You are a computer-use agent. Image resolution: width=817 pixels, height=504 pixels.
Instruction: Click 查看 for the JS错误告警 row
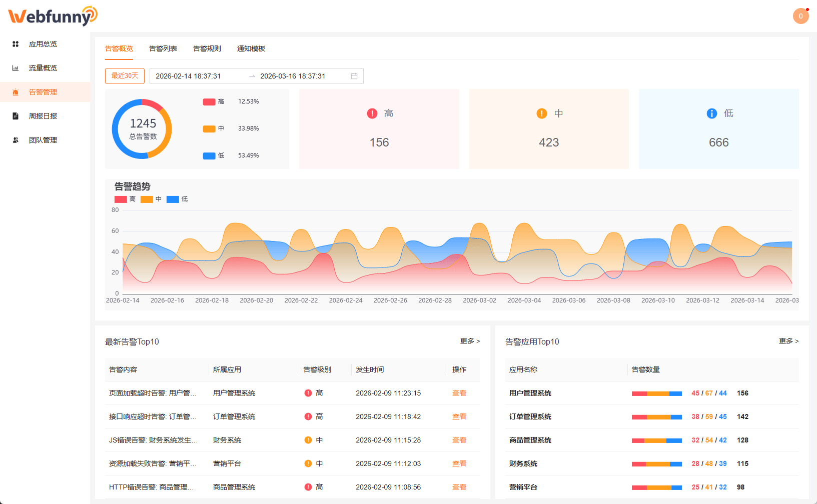(x=459, y=440)
